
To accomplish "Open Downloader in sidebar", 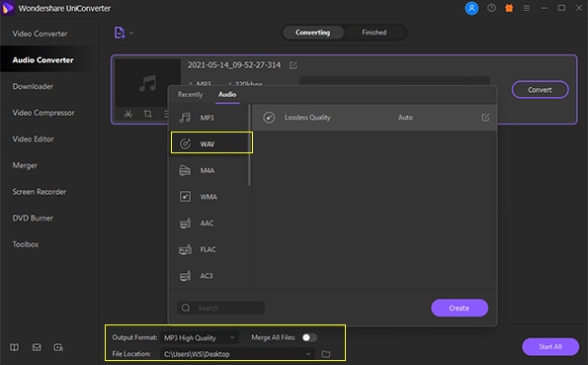I will click(x=33, y=86).
